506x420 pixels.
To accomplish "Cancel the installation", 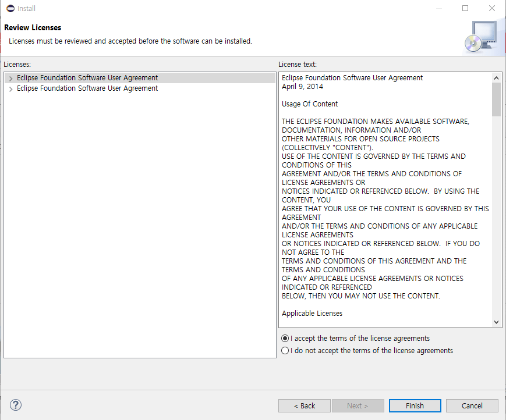I will pyautogui.click(x=472, y=405).
